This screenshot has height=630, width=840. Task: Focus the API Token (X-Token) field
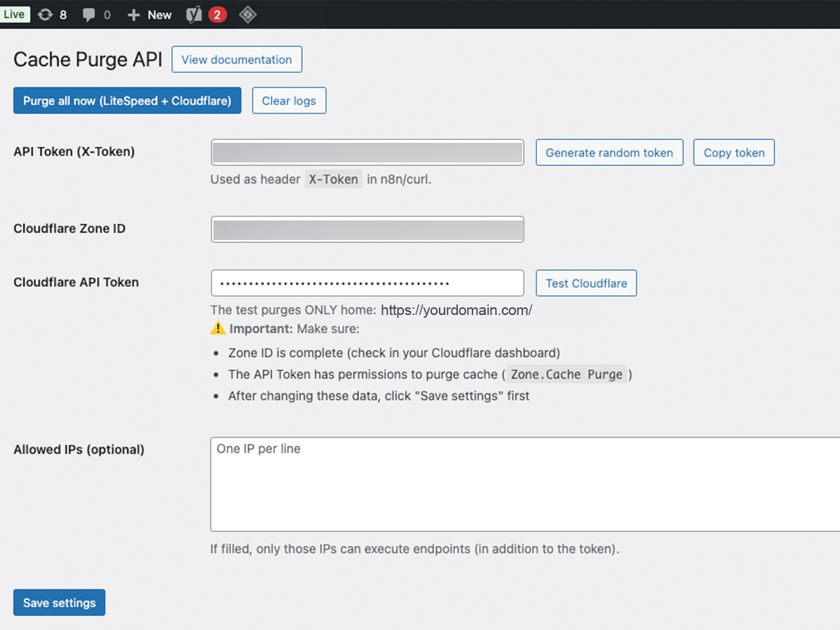pyautogui.click(x=367, y=153)
